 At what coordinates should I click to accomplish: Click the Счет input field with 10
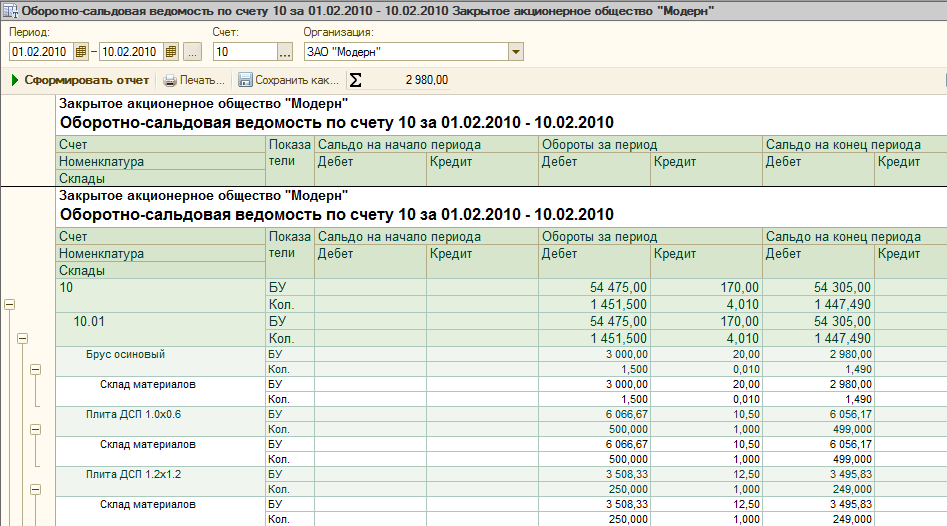click(245, 52)
